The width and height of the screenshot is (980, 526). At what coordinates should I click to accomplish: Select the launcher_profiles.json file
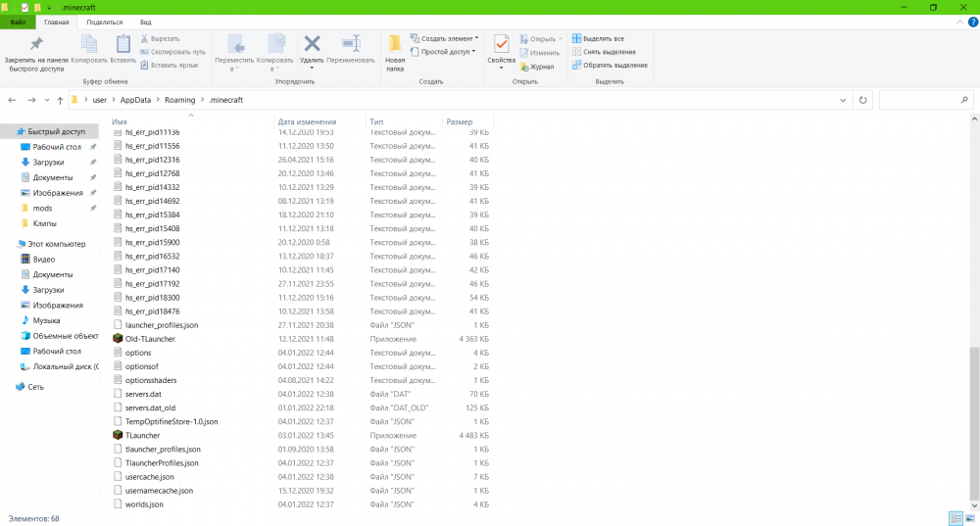(162, 325)
